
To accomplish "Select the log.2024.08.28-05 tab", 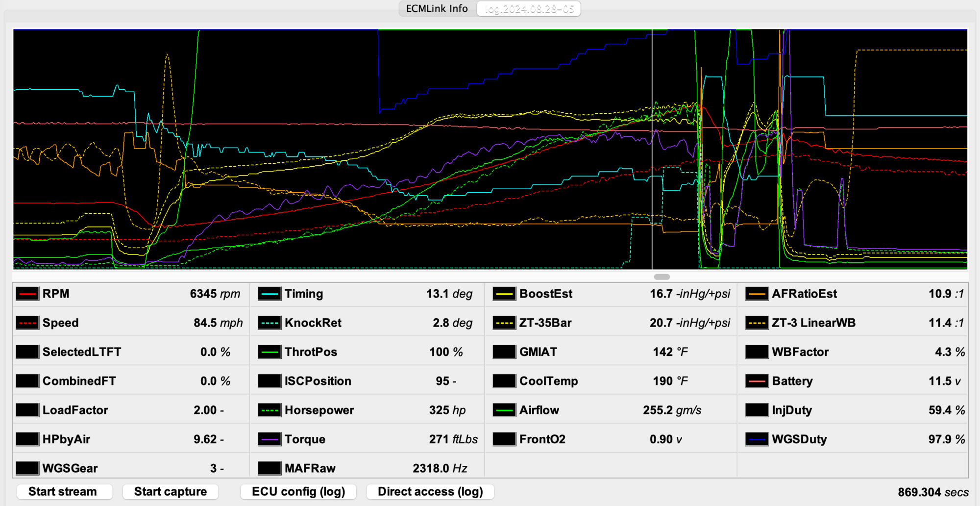I will pyautogui.click(x=529, y=9).
